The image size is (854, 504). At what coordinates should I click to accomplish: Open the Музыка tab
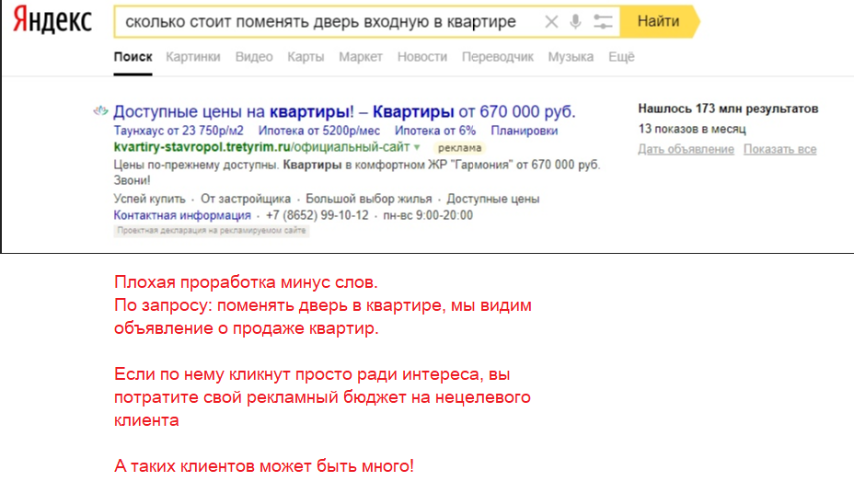coord(571,57)
